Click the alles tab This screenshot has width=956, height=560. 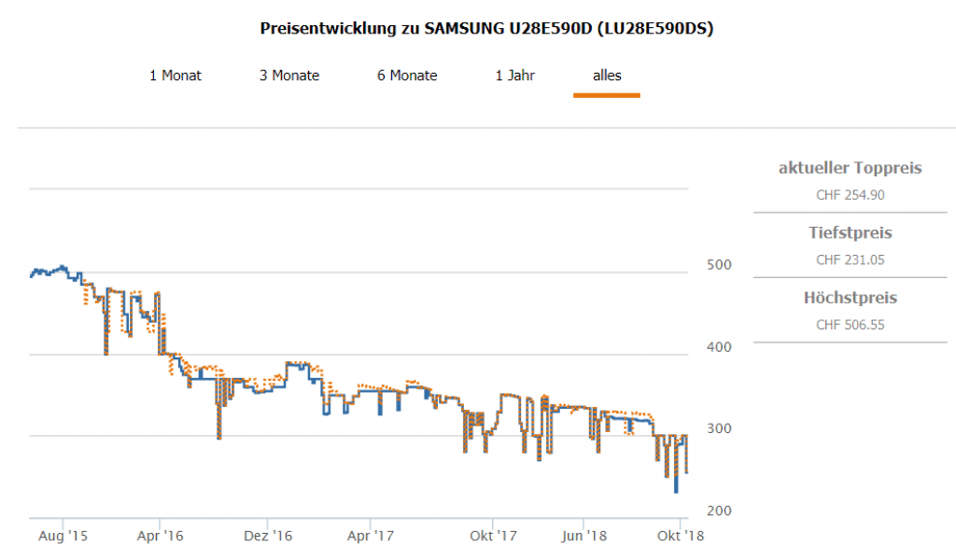pos(607,76)
